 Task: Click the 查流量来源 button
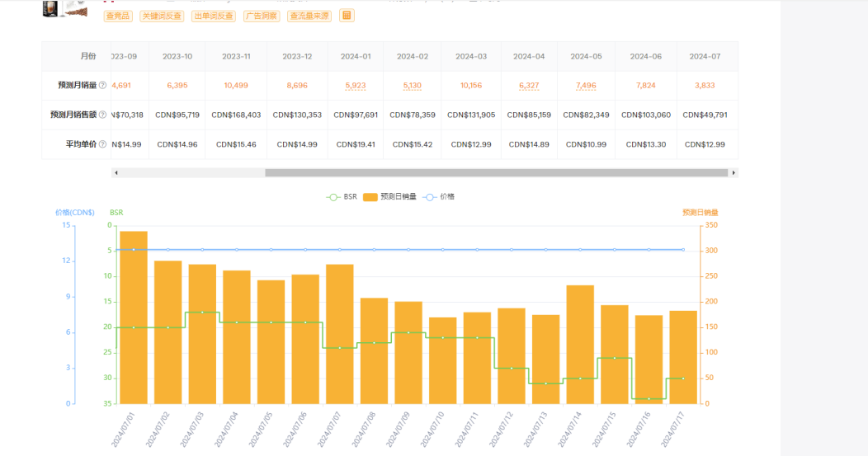click(309, 16)
